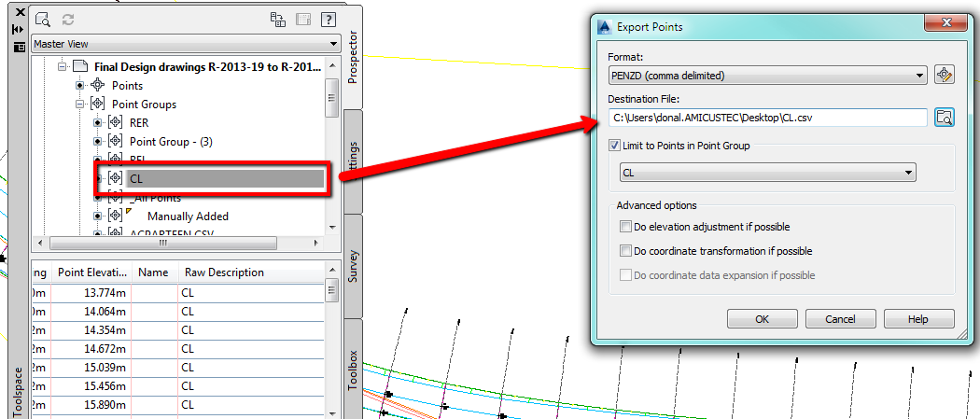This screenshot has width=980, height=419.
Task: Enable Do elevation adjustment if possible
Action: (x=625, y=227)
